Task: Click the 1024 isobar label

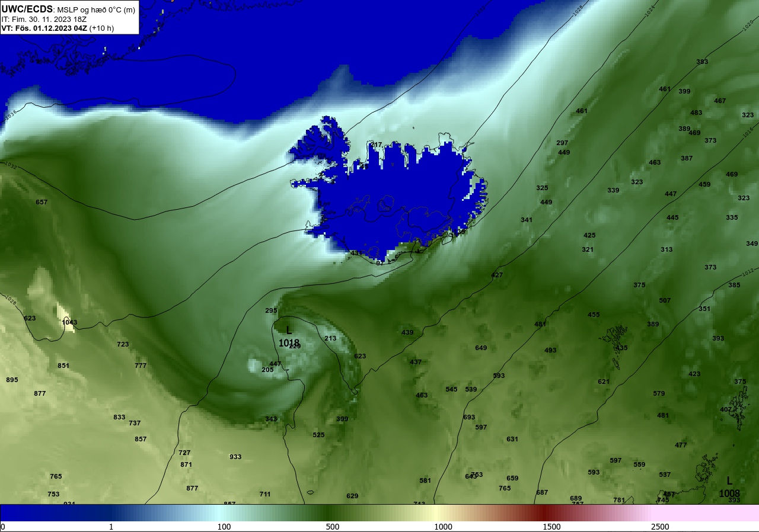Action: pos(650,10)
